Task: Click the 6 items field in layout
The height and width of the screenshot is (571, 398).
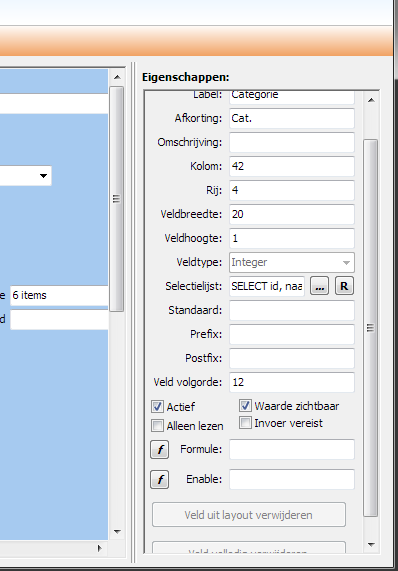Action: (59, 295)
